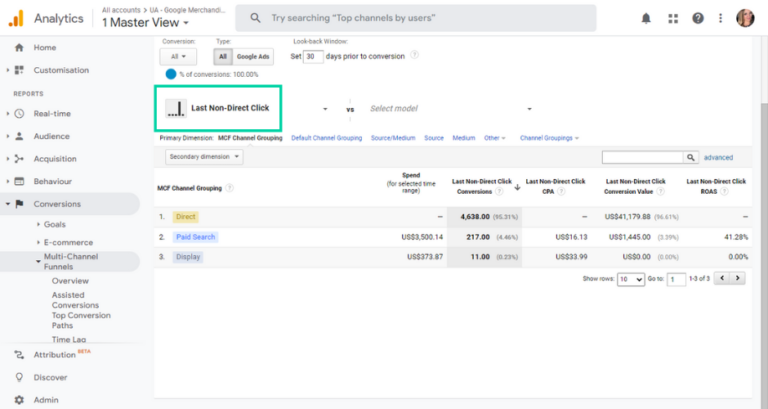Click the Real-time clock icon
This screenshot has height=409, width=768.
tap(19, 114)
